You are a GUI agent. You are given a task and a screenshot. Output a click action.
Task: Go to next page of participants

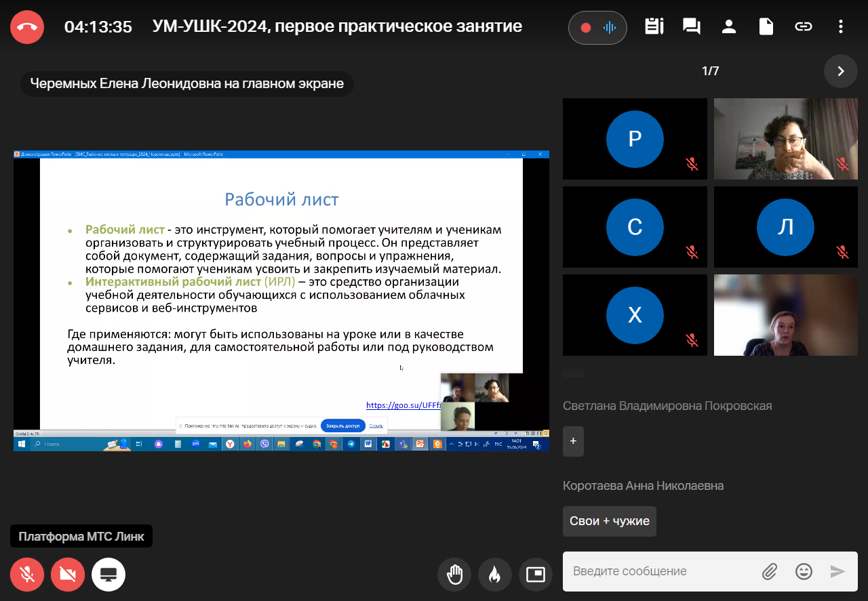(841, 71)
